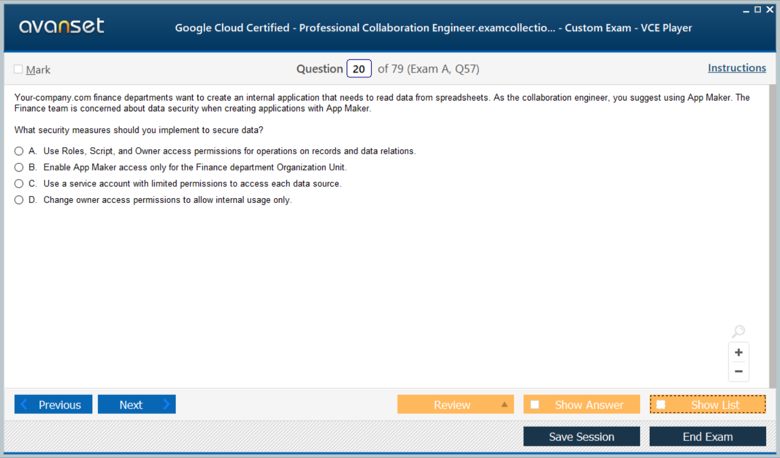
Task: Click the zoom in plus icon
Action: point(738,353)
